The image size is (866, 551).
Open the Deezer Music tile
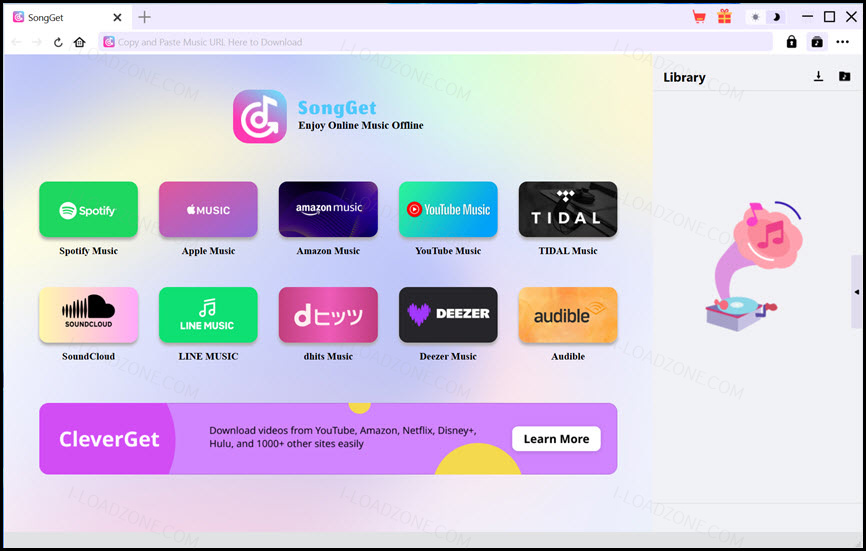(x=448, y=315)
